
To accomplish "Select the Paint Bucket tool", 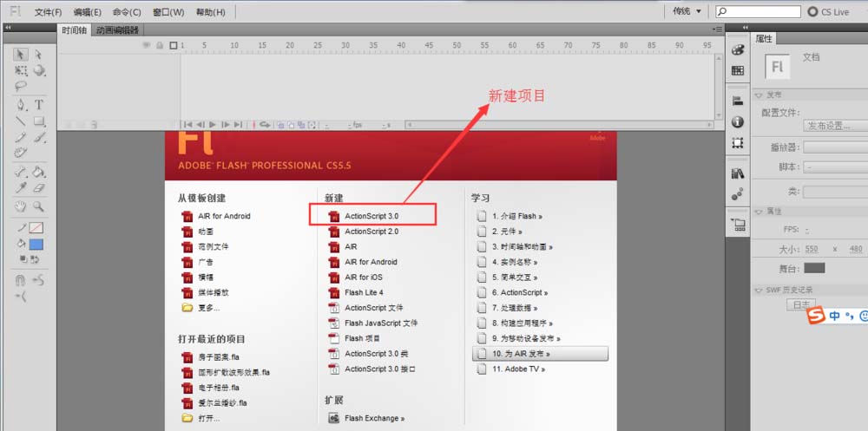I will point(39,172).
